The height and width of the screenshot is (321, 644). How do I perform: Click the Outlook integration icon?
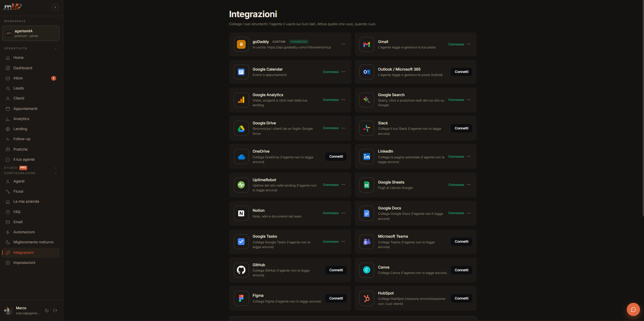[367, 72]
